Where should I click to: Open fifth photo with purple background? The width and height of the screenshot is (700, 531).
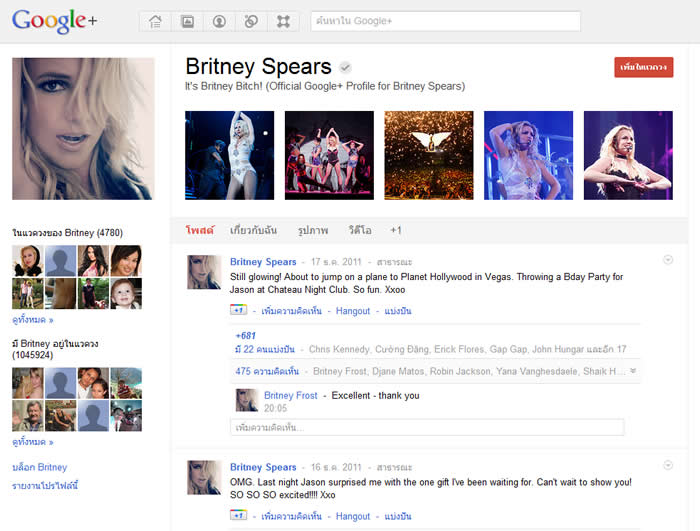pyautogui.click(x=628, y=155)
